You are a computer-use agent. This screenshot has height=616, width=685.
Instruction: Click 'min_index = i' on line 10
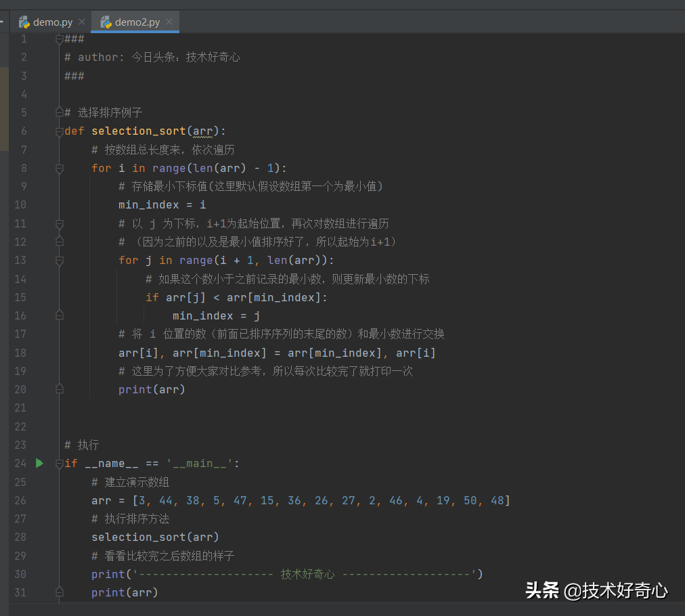162,205
